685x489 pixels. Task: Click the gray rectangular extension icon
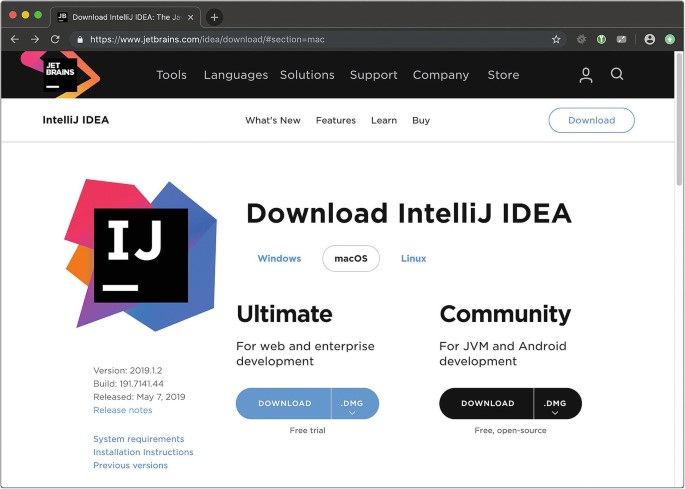point(621,39)
